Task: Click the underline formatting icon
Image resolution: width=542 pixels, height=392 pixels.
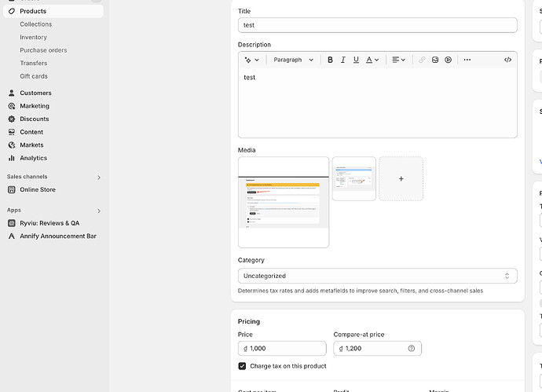Action: pyautogui.click(x=356, y=60)
